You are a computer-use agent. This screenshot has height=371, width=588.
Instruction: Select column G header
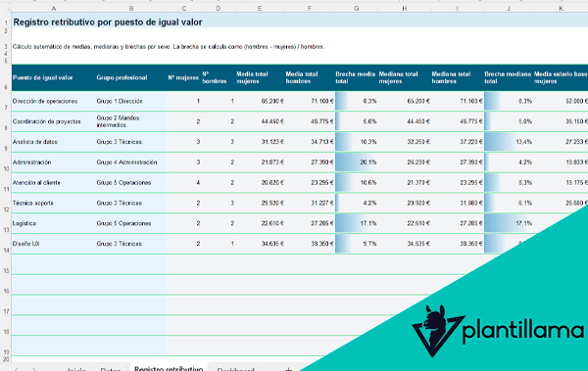point(356,8)
